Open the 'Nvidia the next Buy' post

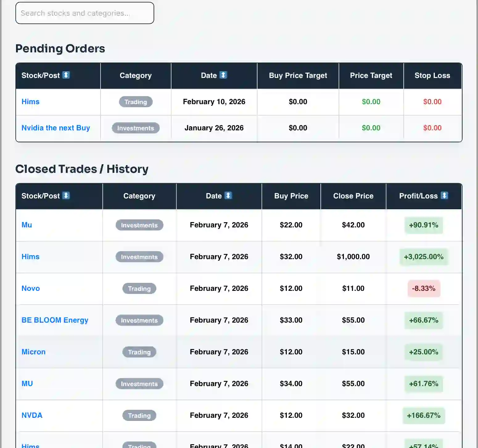pyautogui.click(x=56, y=128)
